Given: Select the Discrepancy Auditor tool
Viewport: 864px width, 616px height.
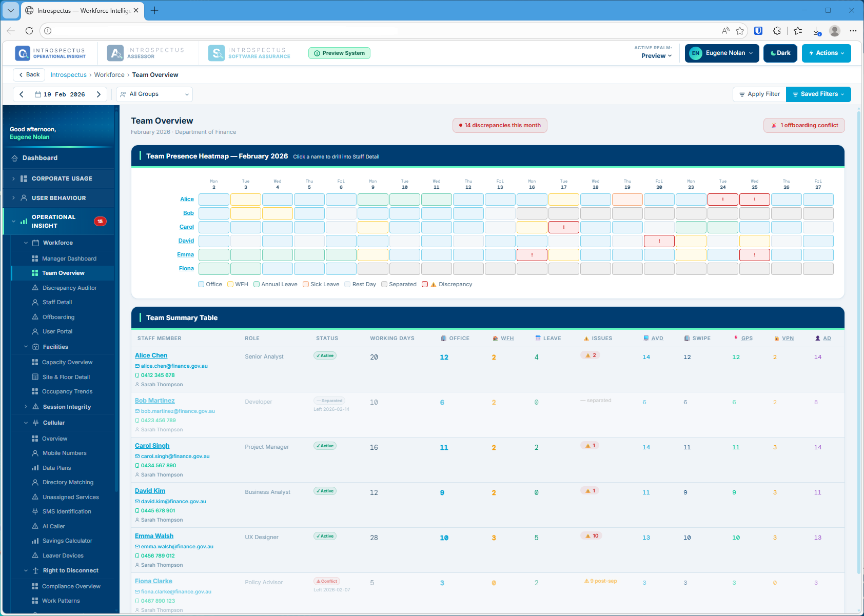Looking at the screenshot, I should 70,288.
